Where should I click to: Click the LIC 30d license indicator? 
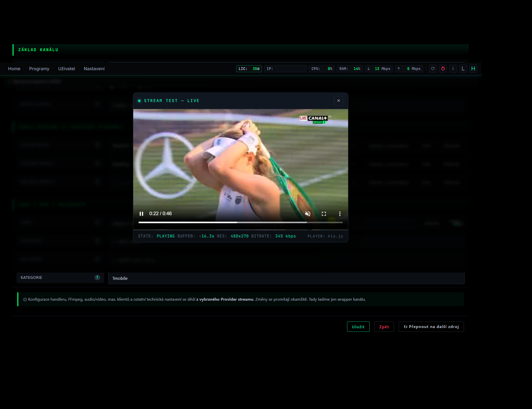pyautogui.click(x=249, y=68)
